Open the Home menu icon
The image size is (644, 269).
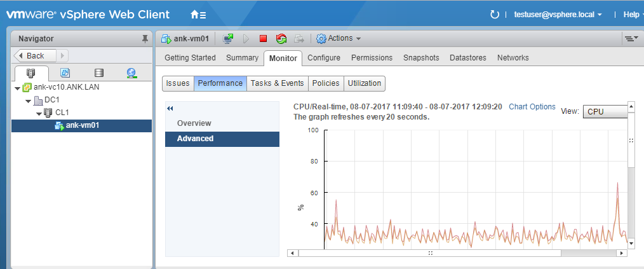[x=198, y=15]
